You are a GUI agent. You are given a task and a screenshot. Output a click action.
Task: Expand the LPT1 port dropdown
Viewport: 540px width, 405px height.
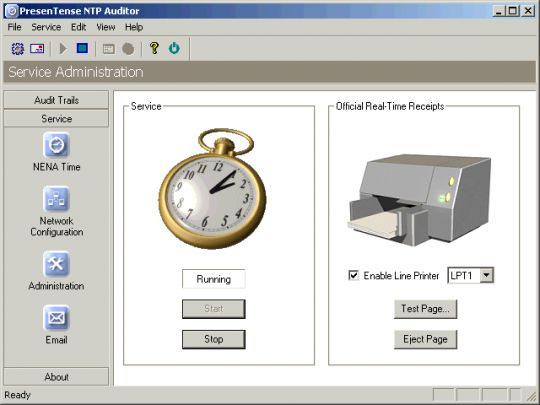(x=487, y=276)
